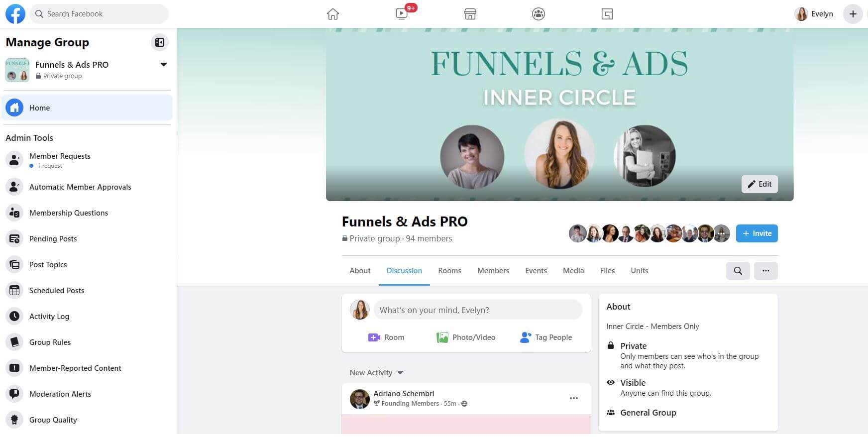The height and width of the screenshot is (437, 868).
Task: Open the Facebook Home feed icon
Action: [333, 14]
